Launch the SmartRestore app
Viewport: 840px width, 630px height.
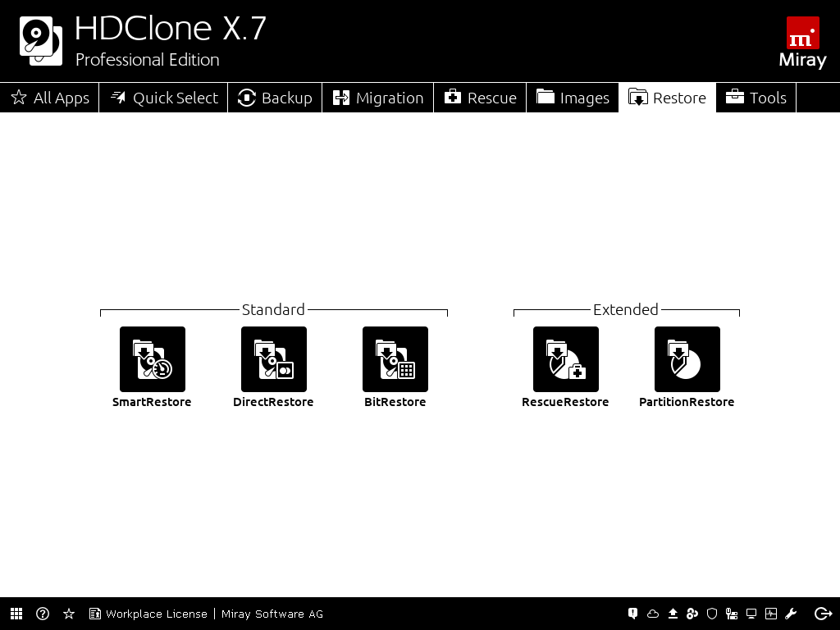pos(152,359)
